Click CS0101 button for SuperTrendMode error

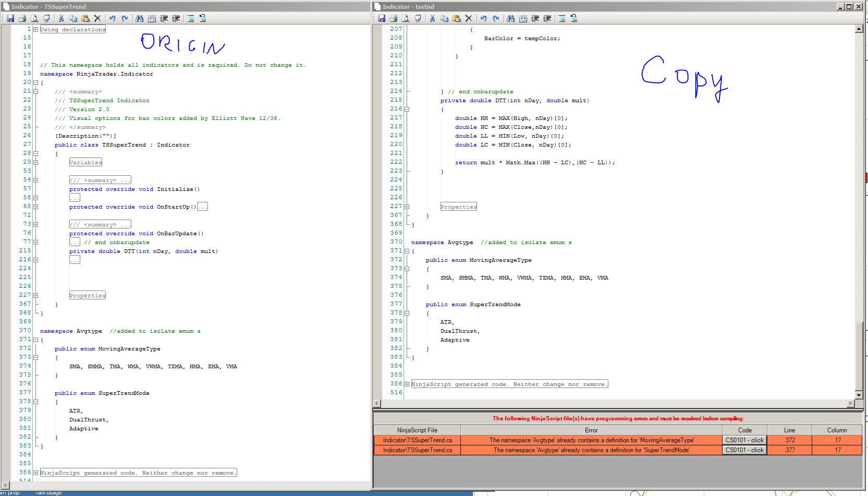(x=744, y=450)
